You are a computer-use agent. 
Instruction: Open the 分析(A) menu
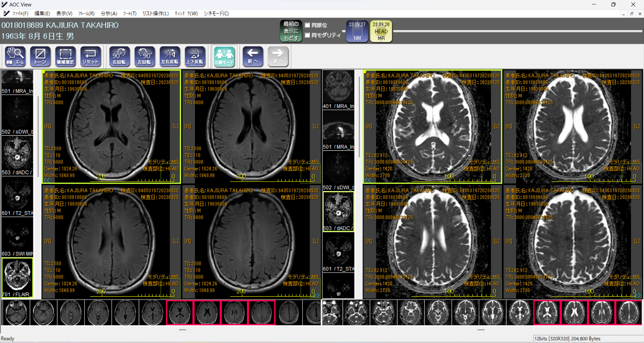pyautogui.click(x=109, y=13)
